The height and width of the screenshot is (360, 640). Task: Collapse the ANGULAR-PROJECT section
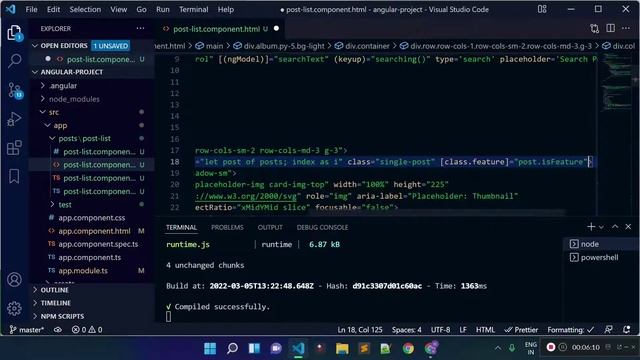point(35,72)
